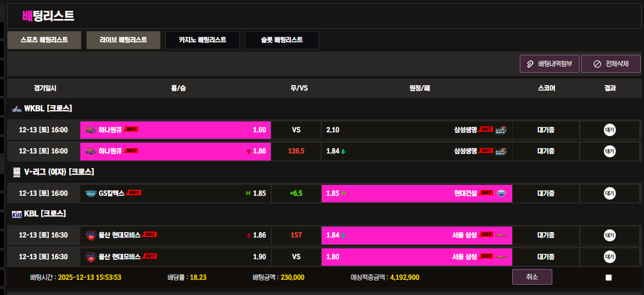Click the 전체삭제 button
The width and height of the screenshot is (644, 295).
click(610, 64)
